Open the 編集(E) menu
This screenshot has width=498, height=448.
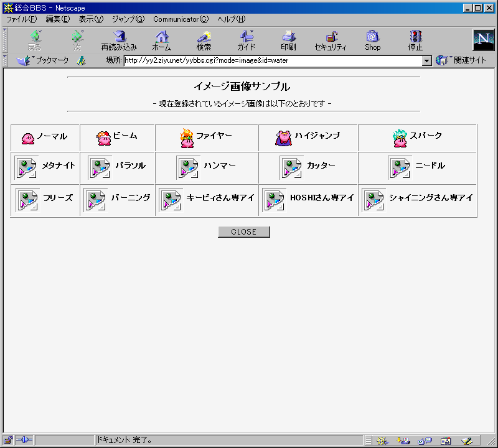[57, 19]
